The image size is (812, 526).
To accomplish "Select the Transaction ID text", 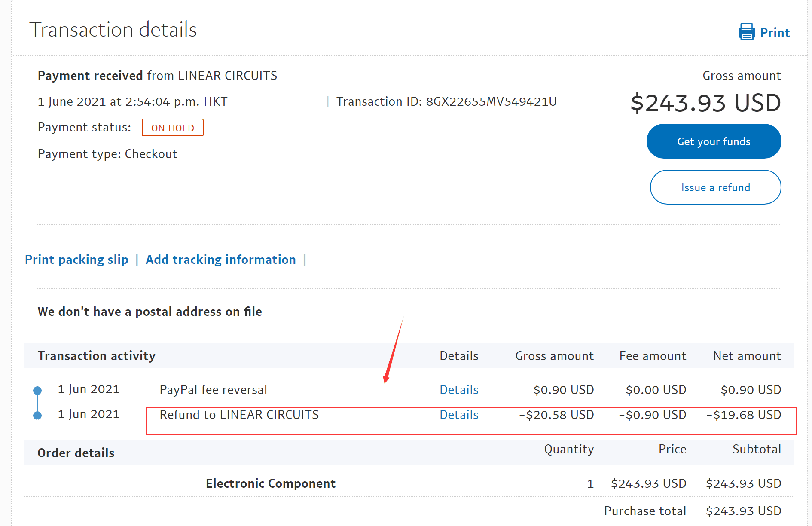I will click(x=446, y=101).
